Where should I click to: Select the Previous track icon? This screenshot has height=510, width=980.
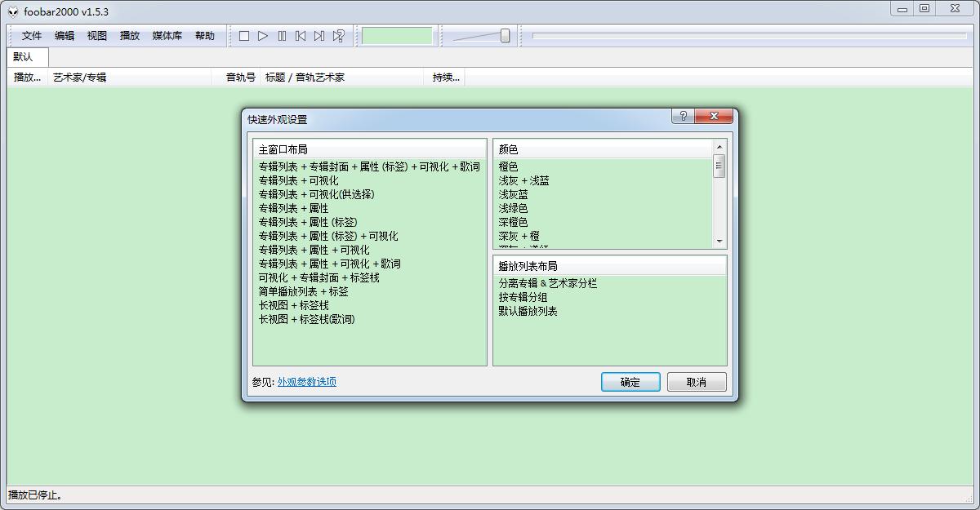click(x=301, y=35)
